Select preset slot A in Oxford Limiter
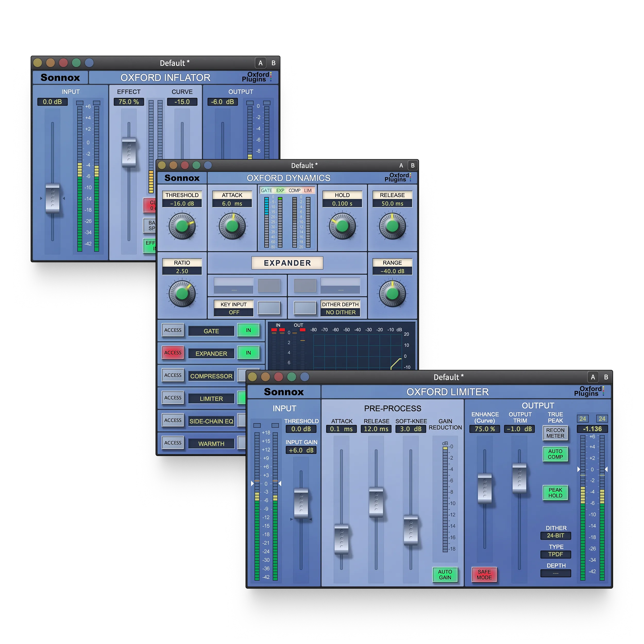 (593, 377)
